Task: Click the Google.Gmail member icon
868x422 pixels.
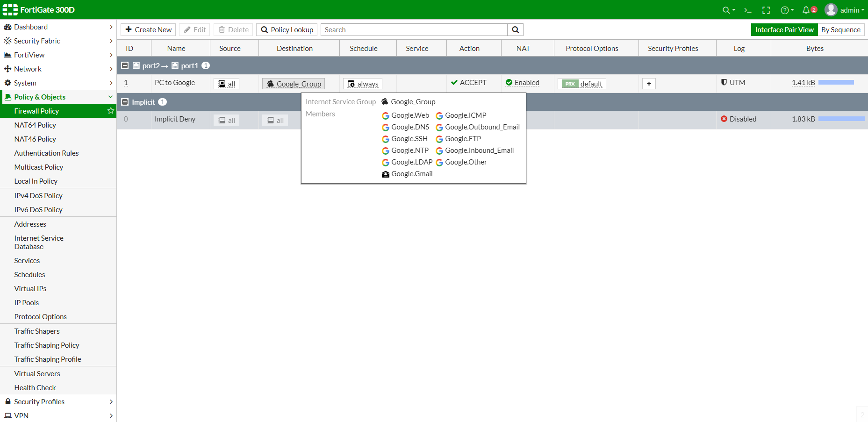Action: point(386,174)
